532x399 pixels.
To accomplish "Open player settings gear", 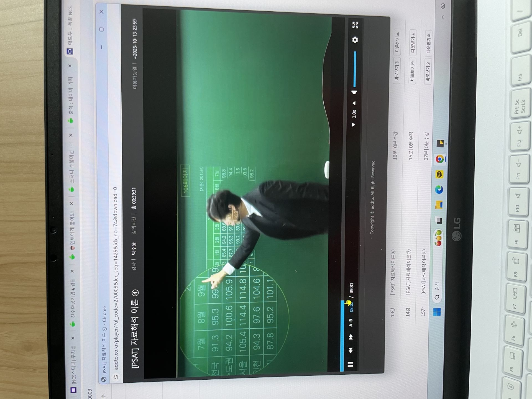I will pyautogui.click(x=355, y=40).
